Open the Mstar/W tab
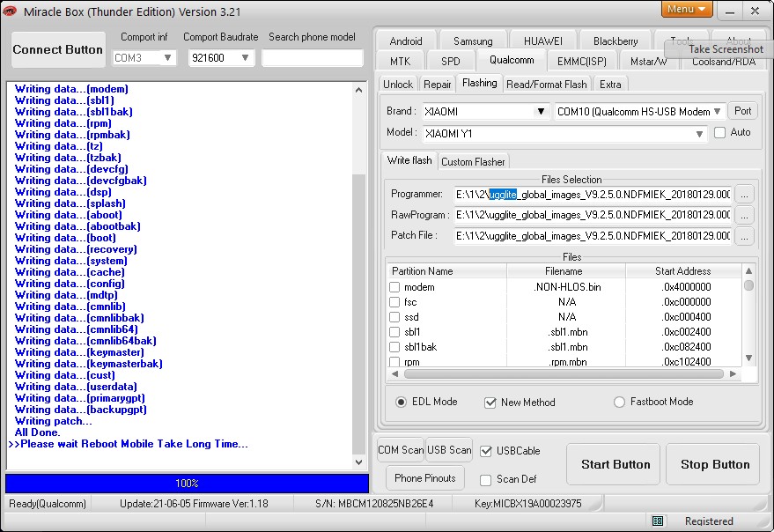Image resolution: width=774 pixels, height=532 pixels. (649, 62)
